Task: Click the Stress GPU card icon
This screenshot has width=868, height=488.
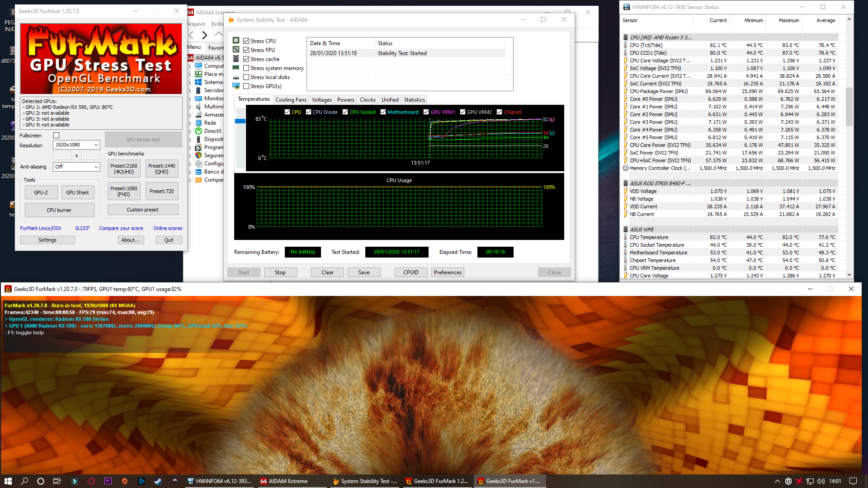Action: 236,86
